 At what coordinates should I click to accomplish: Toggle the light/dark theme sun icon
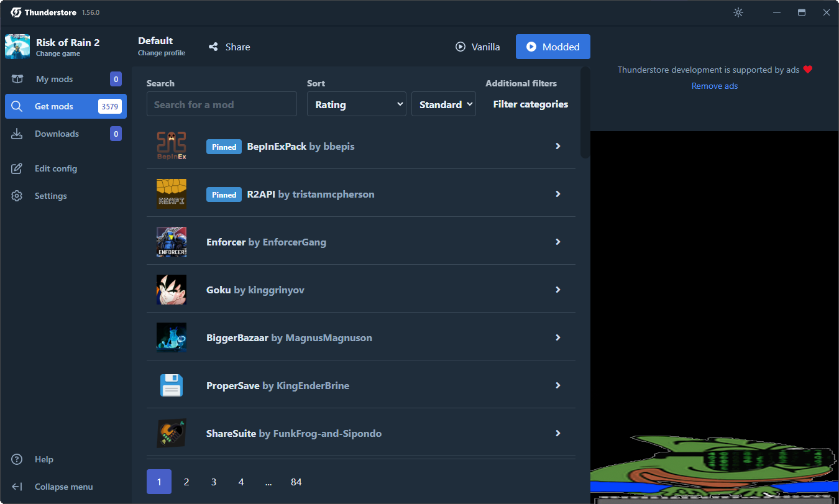pos(738,12)
